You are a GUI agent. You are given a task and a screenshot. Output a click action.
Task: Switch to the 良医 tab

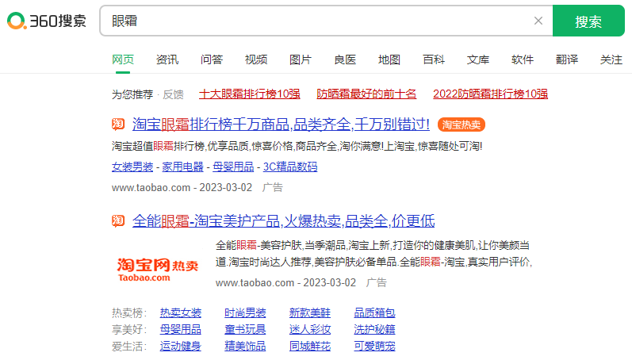pyautogui.click(x=345, y=59)
